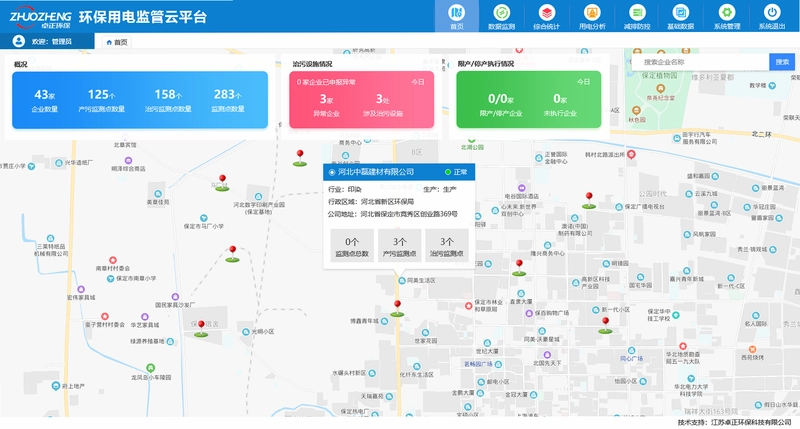Select the 首页 tab below the header

[x=117, y=42]
